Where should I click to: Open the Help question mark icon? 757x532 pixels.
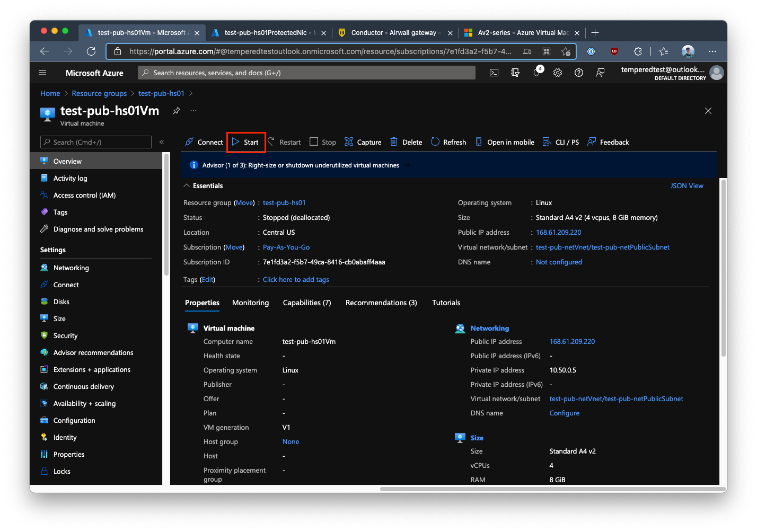[579, 73]
